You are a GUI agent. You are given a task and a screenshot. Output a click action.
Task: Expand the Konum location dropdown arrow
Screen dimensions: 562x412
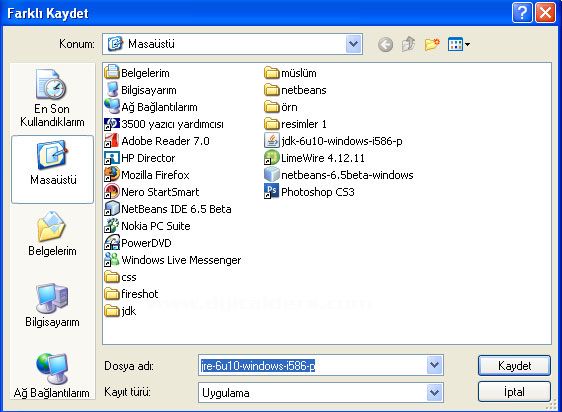coord(354,44)
